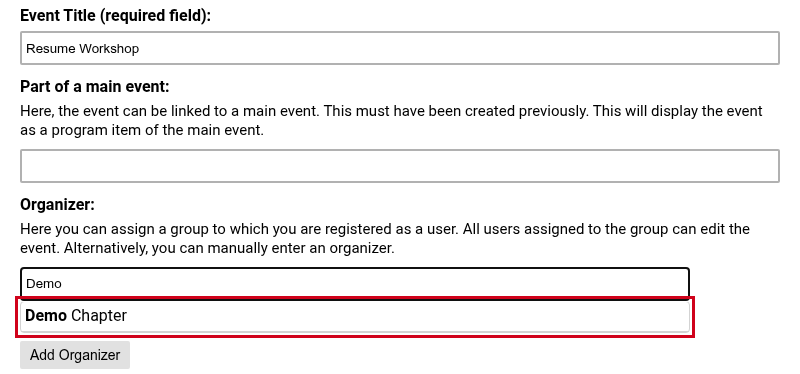Click the empty main event input field
Viewport: 800px width, 374px height.
399,166
